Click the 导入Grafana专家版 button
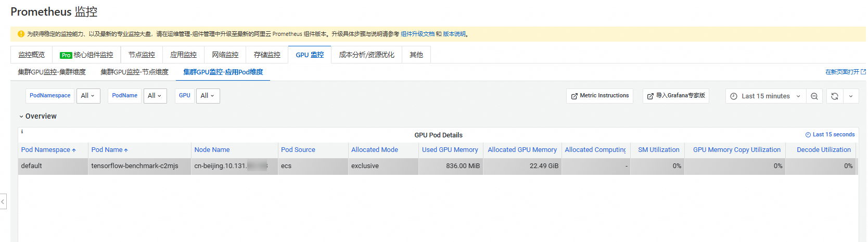 click(676, 96)
